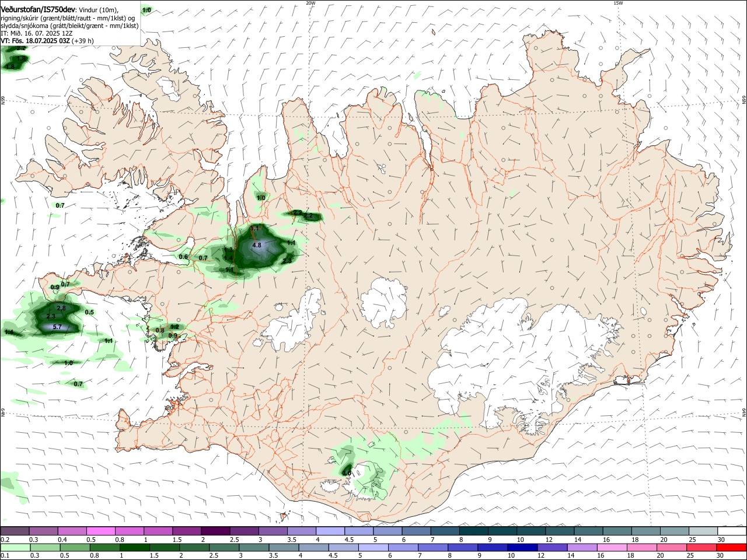This screenshot has height=560, width=747.
Task: Click the '0.6' precipitation value on the map
Action: click(183, 257)
